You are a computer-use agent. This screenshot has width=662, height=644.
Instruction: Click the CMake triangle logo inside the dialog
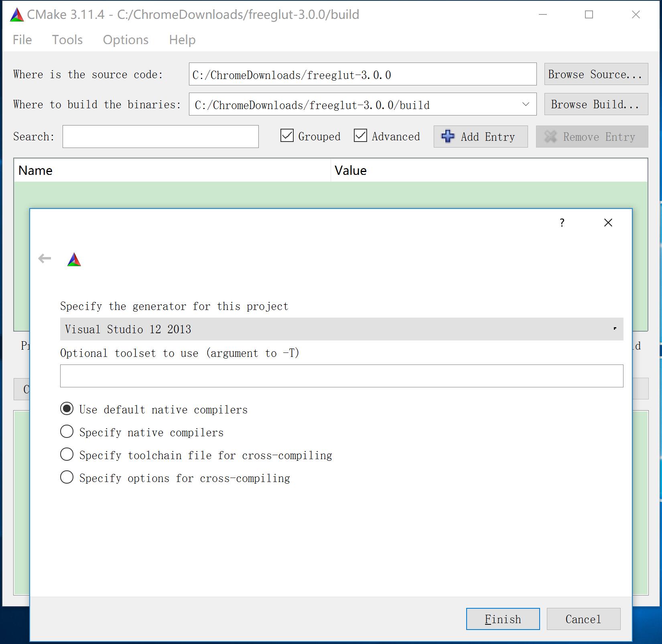[74, 259]
